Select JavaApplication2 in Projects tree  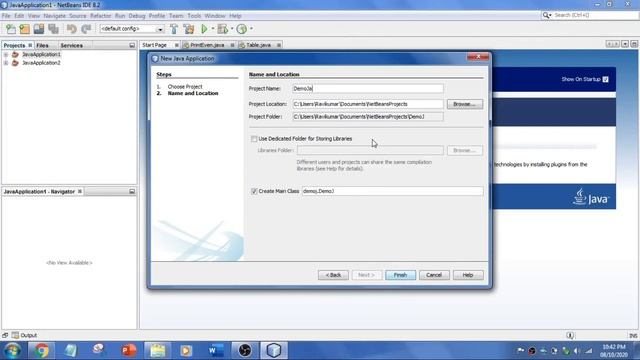41,63
